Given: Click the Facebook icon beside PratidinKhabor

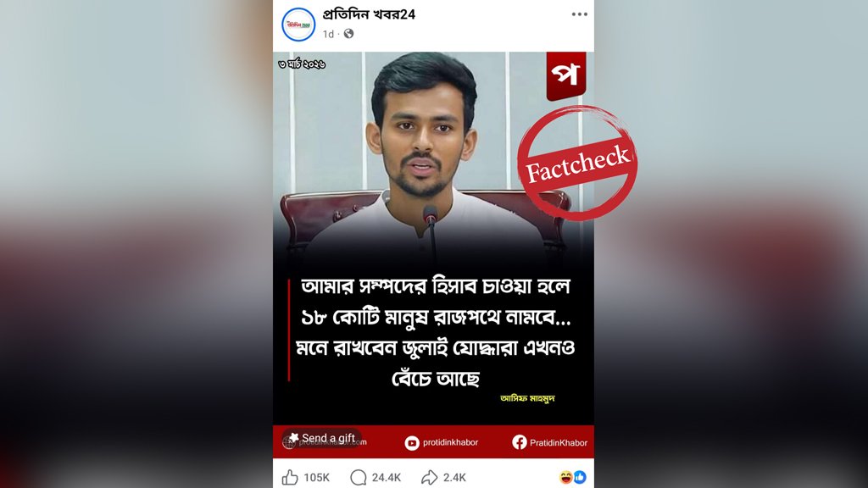Looking at the screenshot, I should (x=520, y=442).
